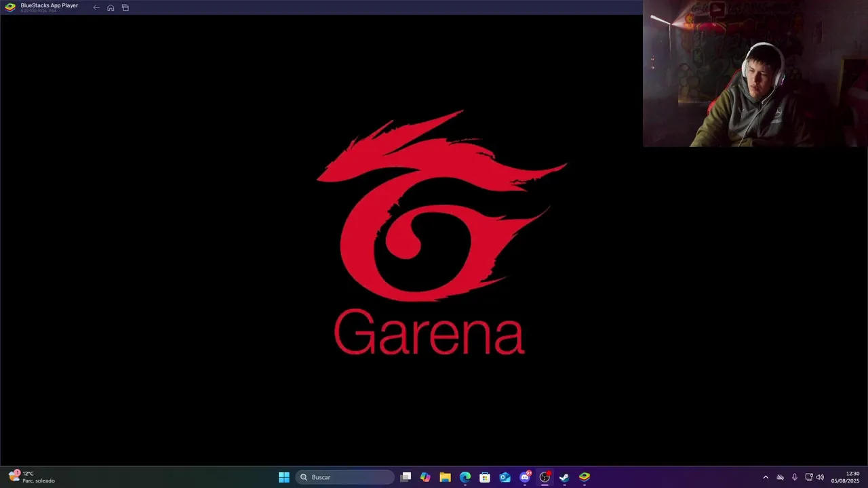Viewport: 868px width, 488px height.
Task: Open BlueStacks recent apps view
Action: click(125, 7)
